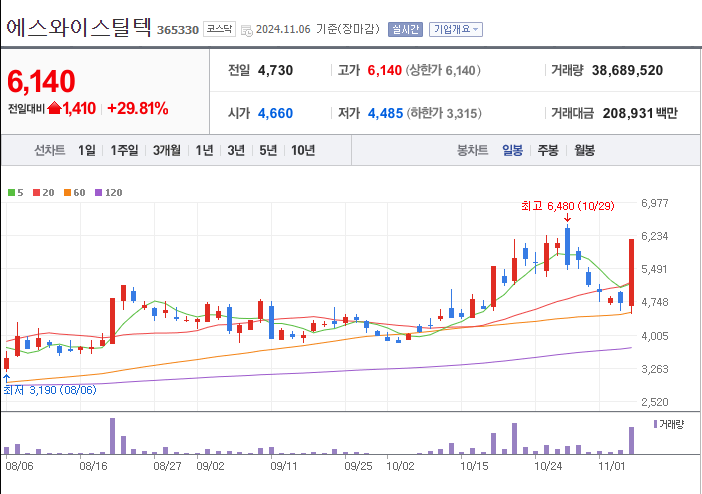
Task: Click the orange 60-day moving average swatch
Action: 68,193
